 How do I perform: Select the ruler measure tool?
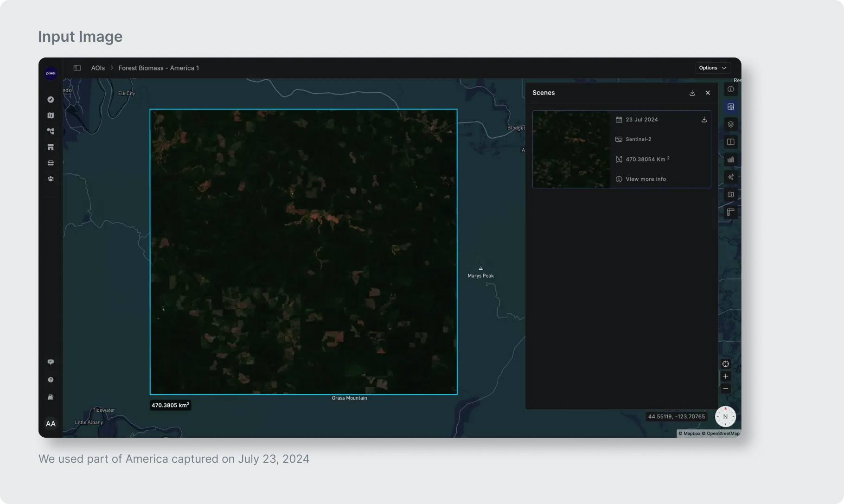tap(730, 212)
